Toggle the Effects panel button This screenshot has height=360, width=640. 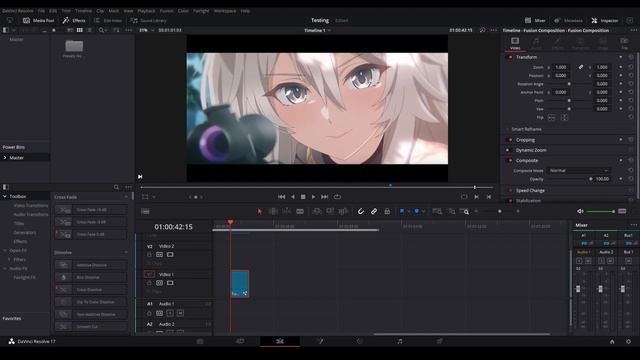74,20
